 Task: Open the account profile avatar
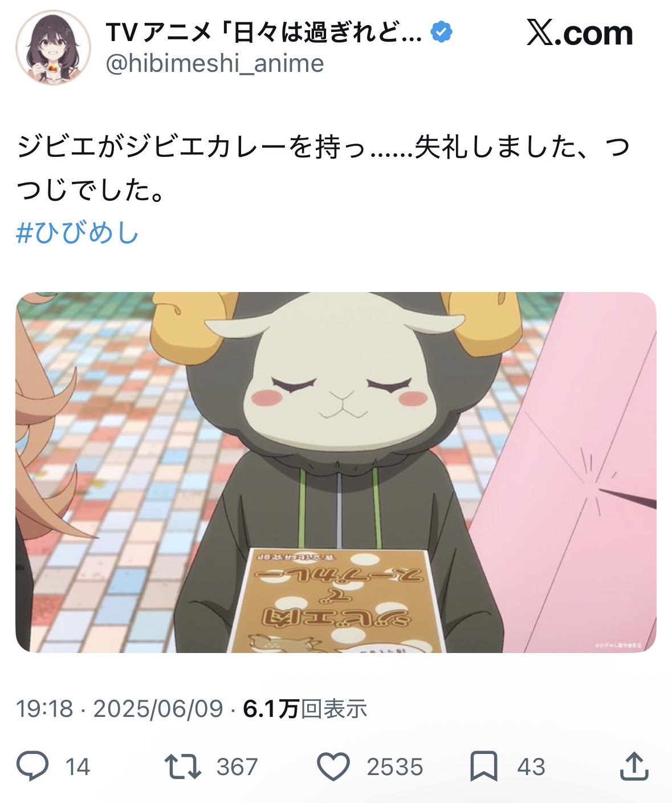click(53, 47)
